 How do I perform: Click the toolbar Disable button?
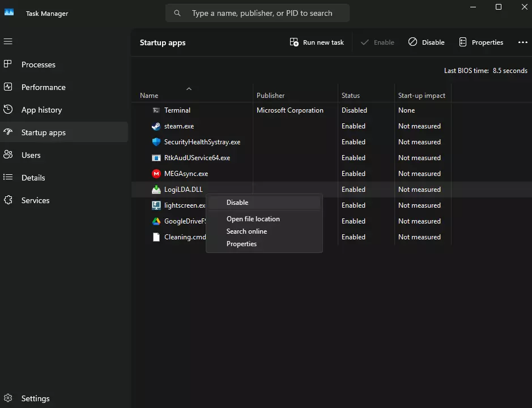pos(427,42)
